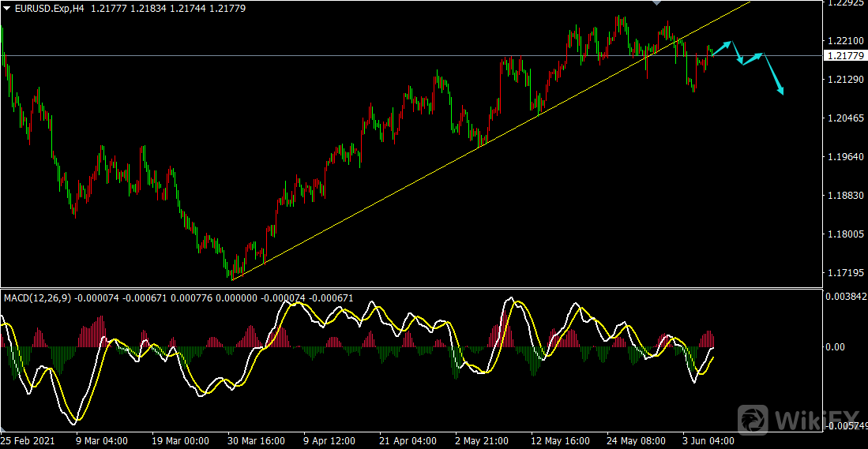The width and height of the screenshot is (868, 449).
Task: Click the 1.22925 price axis label
Action: coord(843,3)
